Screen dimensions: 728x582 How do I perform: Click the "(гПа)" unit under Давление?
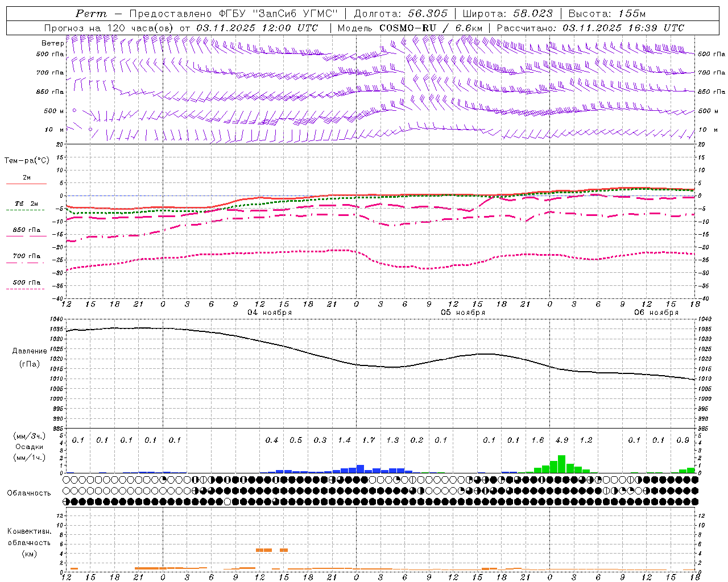(29, 364)
